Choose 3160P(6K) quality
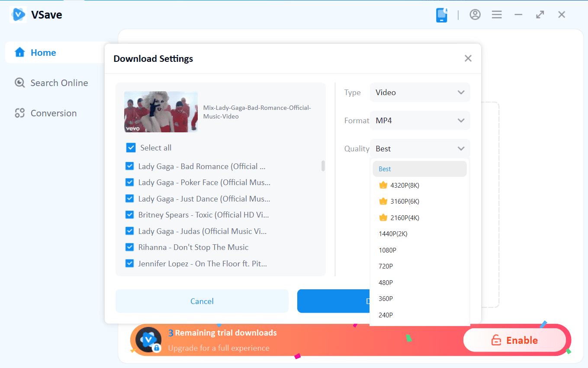The image size is (588, 368). [420, 201]
